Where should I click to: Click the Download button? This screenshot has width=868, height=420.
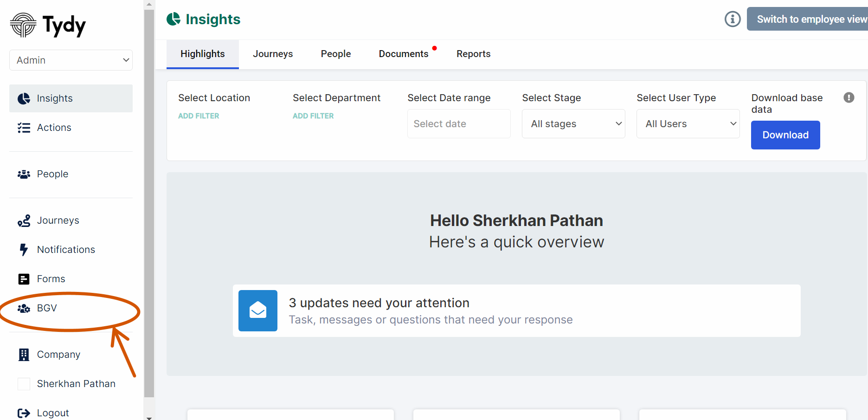(x=785, y=135)
